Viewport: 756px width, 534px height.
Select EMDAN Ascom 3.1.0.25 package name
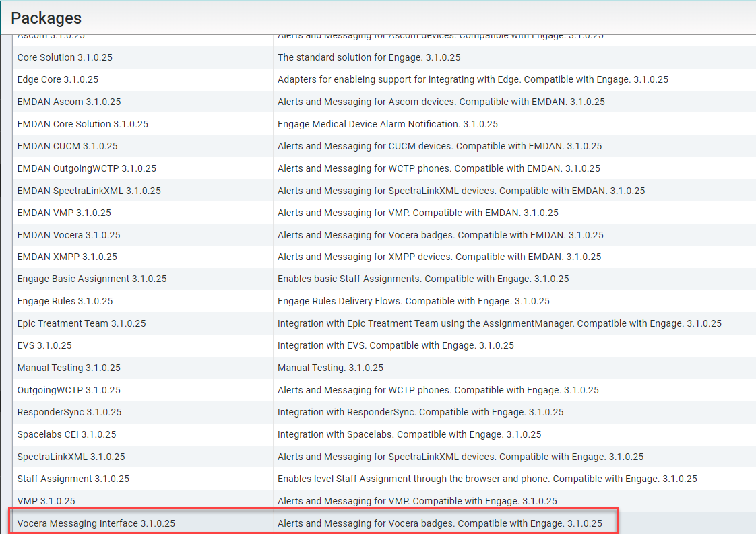69,102
